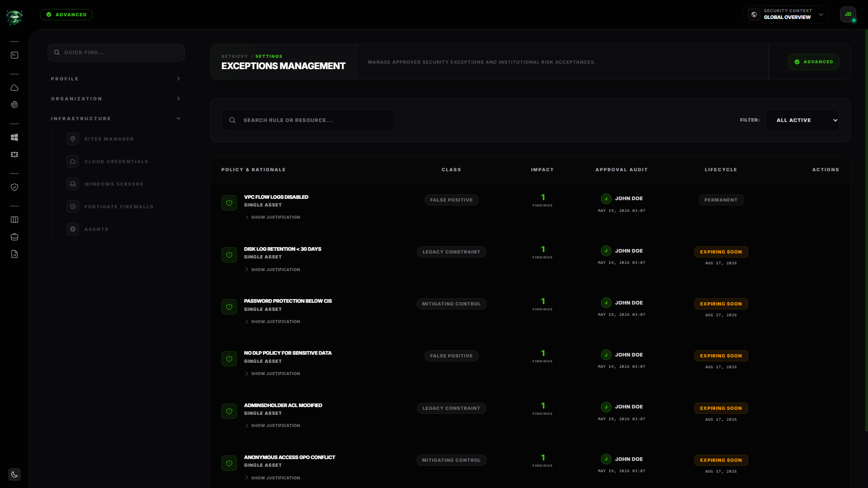
Task: Focus the Quick Find search field
Action: pyautogui.click(x=116, y=52)
